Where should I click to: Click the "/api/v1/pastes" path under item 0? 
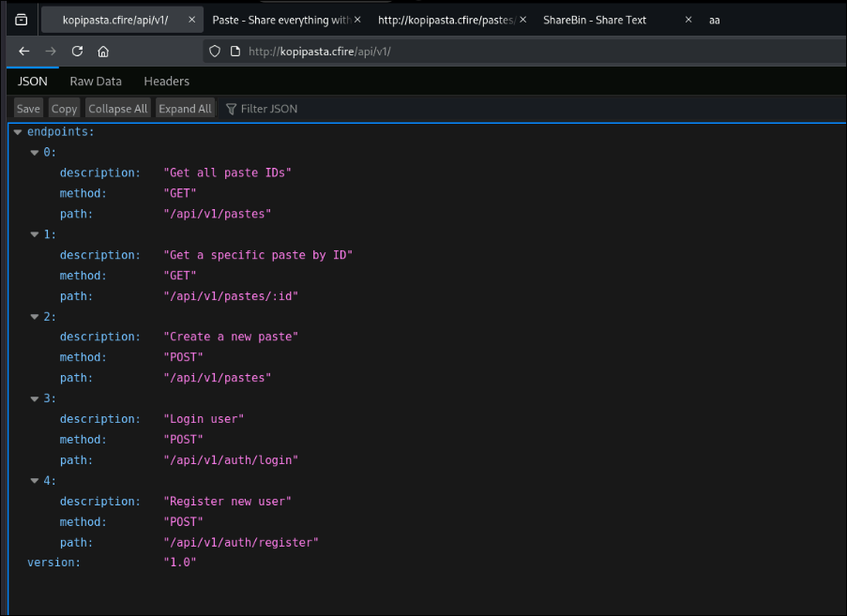coord(218,215)
